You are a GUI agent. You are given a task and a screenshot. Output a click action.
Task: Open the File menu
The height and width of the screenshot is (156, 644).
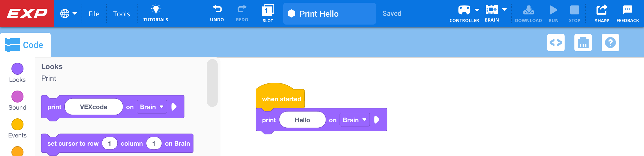(94, 14)
